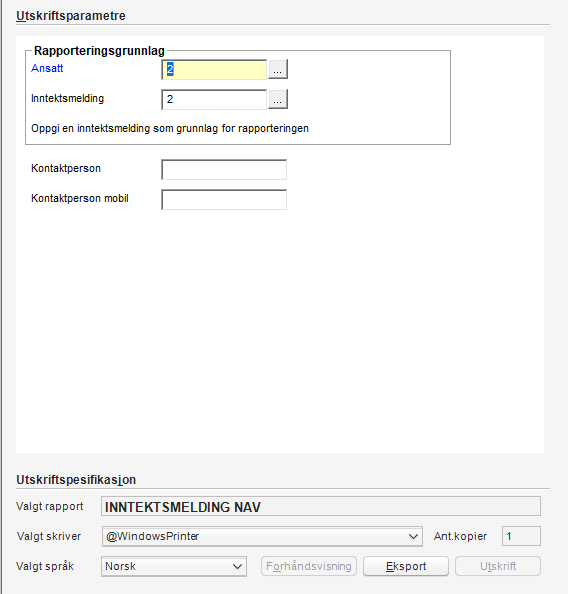Click the Kontaktperson mobil label
568x594 pixels.
pos(80,199)
